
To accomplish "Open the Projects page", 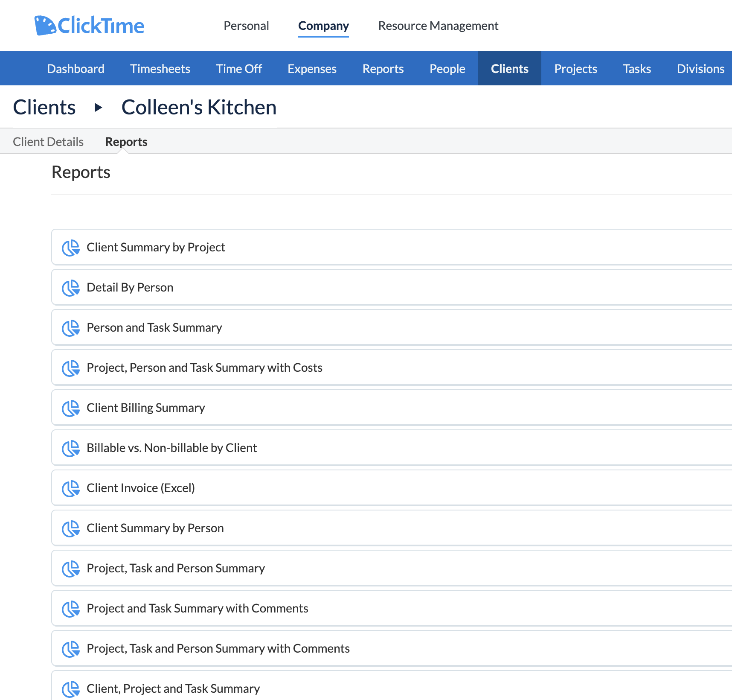I will tap(575, 69).
